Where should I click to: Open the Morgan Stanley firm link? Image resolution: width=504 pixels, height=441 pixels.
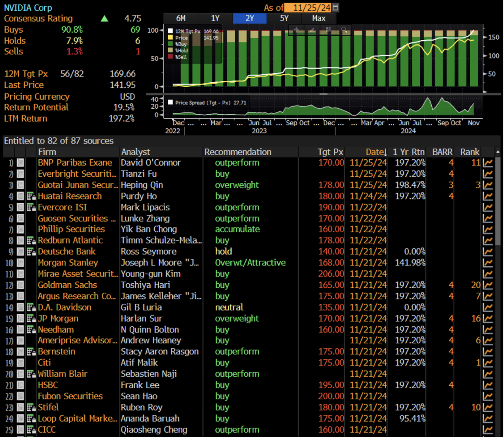[x=68, y=263]
